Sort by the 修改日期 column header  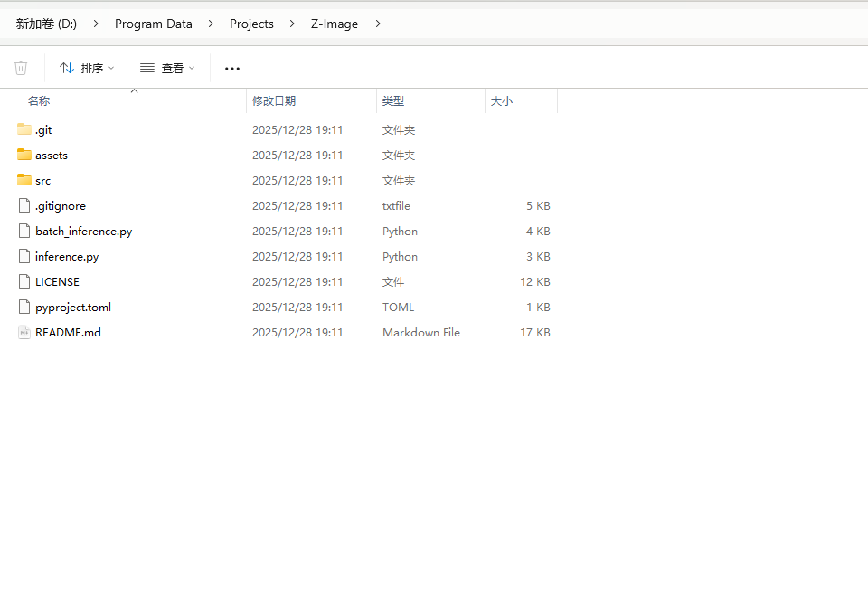[274, 101]
